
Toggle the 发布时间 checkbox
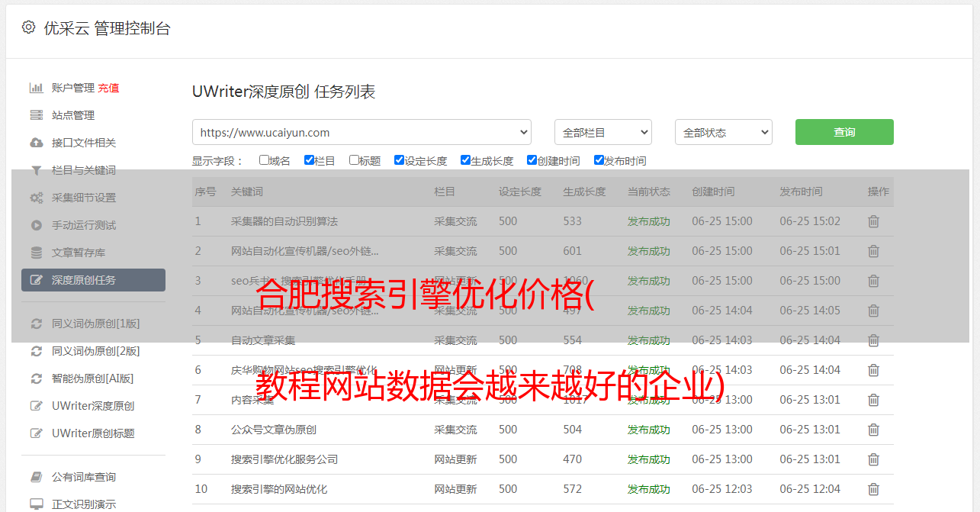[x=599, y=160]
